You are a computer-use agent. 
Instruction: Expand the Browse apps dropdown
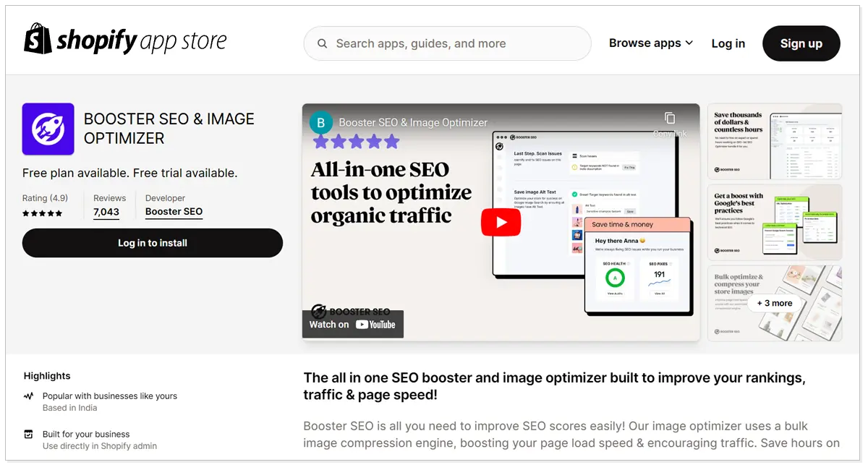click(651, 43)
